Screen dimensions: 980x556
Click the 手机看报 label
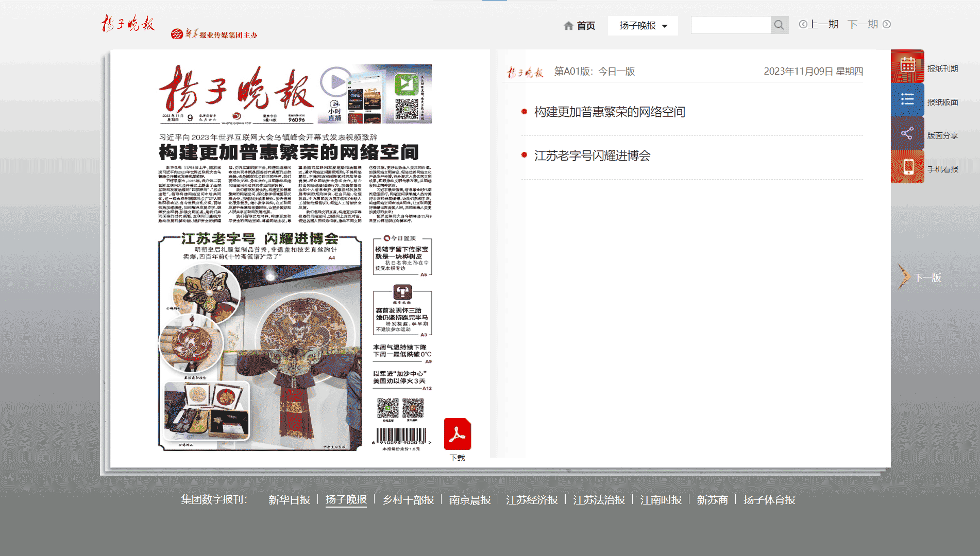(x=942, y=169)
